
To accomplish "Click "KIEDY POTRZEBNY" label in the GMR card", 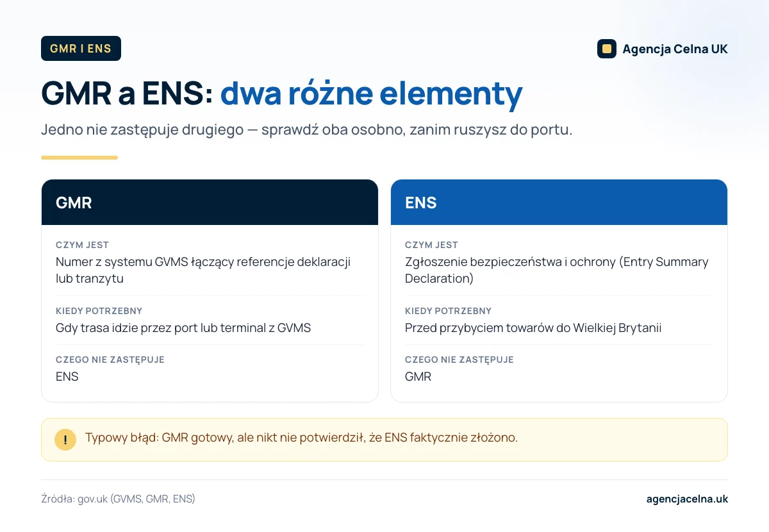I will (x=99, y=311).
